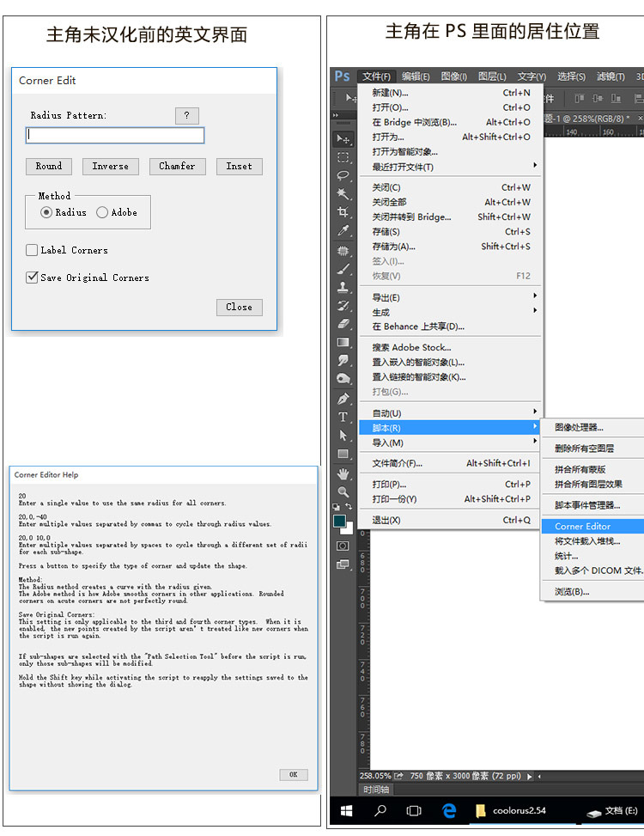Select the Move tool in Photoshop toolbar

343,139
